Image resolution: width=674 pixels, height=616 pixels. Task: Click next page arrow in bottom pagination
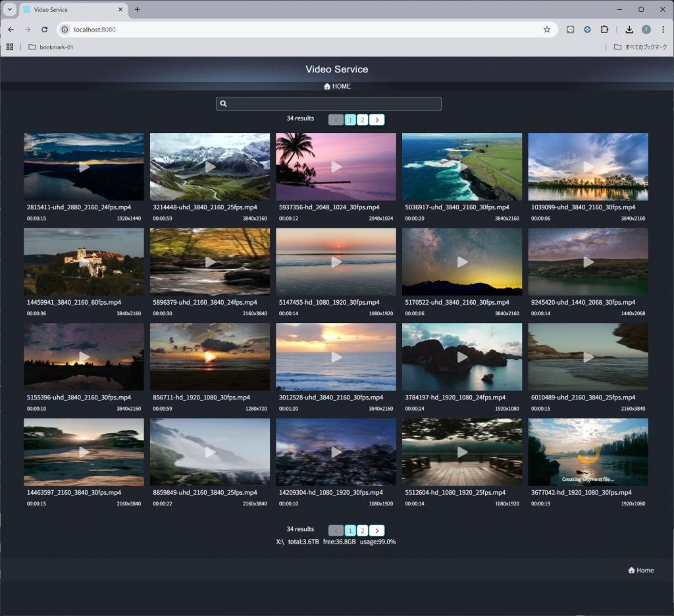pos(376,530)
